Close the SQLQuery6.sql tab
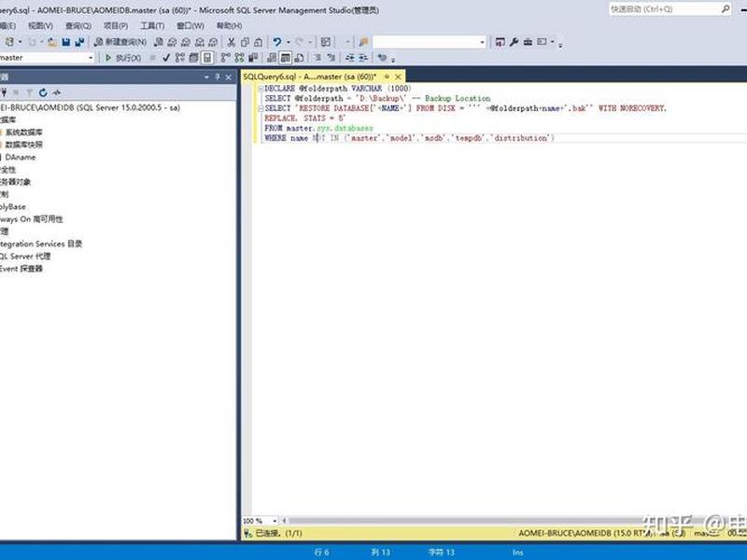 click(399, 77)
